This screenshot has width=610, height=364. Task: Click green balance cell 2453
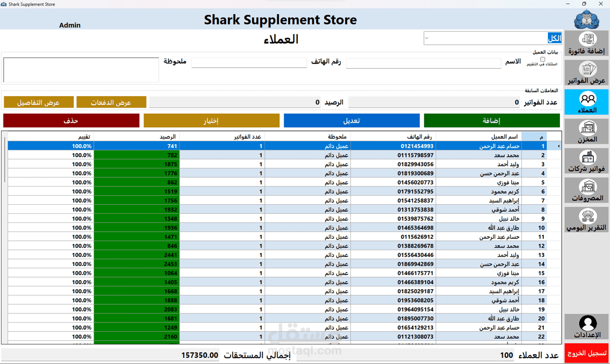coord(137,264)
